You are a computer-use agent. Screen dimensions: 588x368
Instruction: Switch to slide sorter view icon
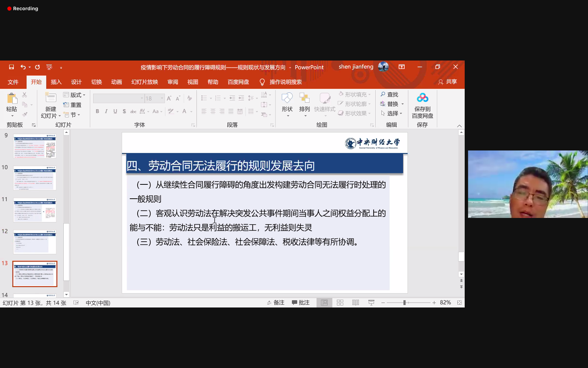[x=340, y=303]
